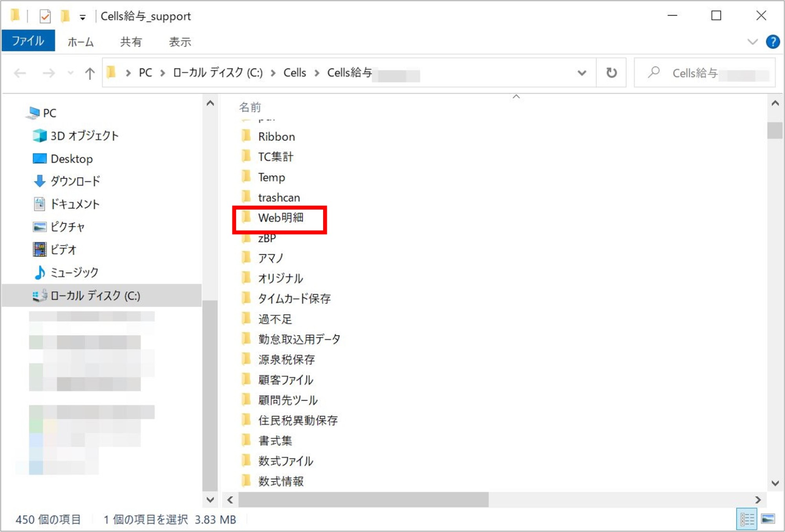Select ミュージック in navigation pane
The image size is (785, 532).
click(x=74, y=272)
